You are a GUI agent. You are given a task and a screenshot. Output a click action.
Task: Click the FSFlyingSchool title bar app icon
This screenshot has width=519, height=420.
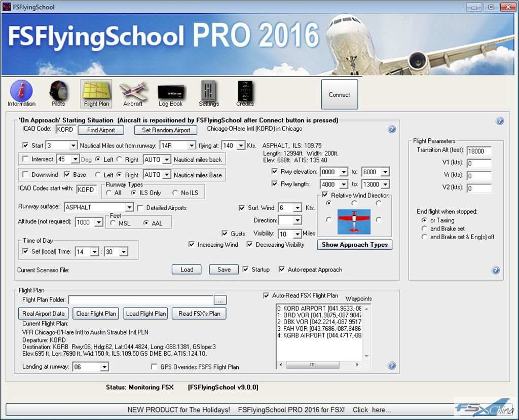(x=6, y=6)
